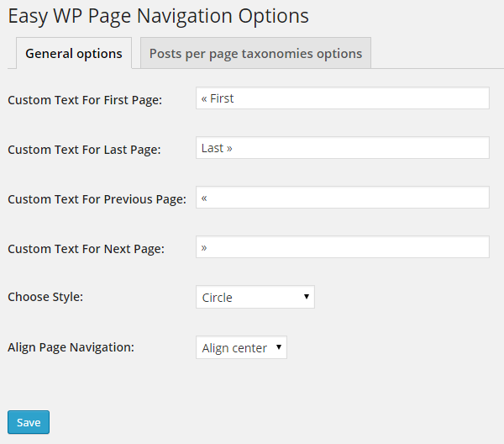The image size is (504, 444).
Task: Click the "Last »" text in the input
Action: click(217, 148)
